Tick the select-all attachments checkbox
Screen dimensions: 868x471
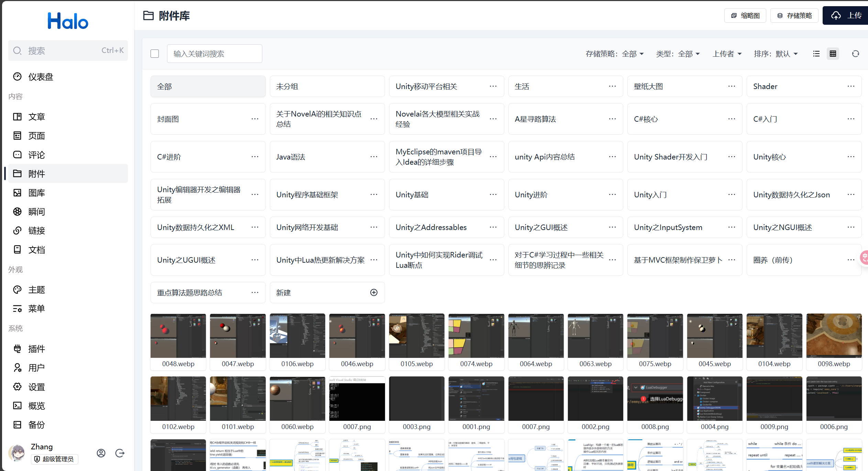[x=155, y=54]
